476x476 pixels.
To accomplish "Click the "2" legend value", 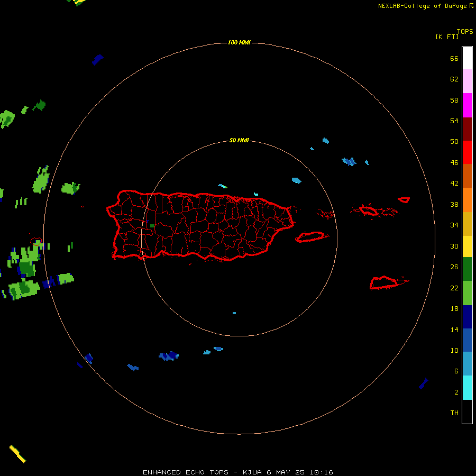I will tap(456, 392).
